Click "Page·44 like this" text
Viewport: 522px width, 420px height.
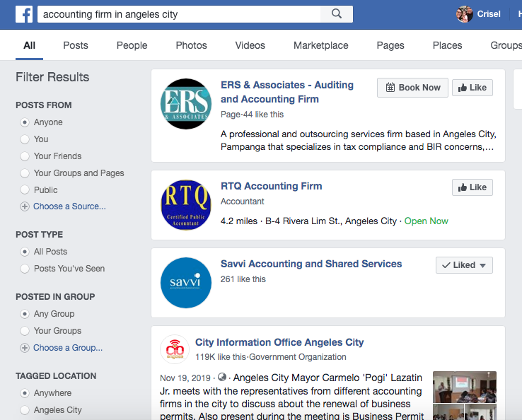(252, 115)
